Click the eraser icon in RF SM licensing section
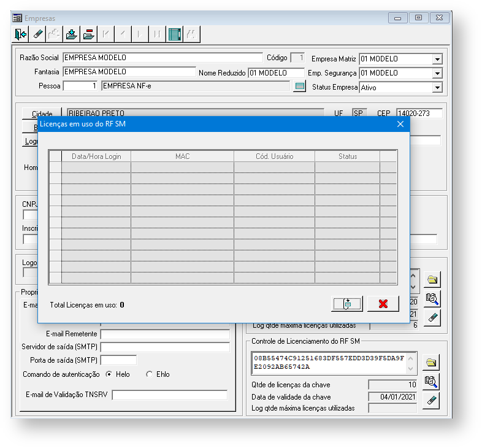 coord(431,400)
